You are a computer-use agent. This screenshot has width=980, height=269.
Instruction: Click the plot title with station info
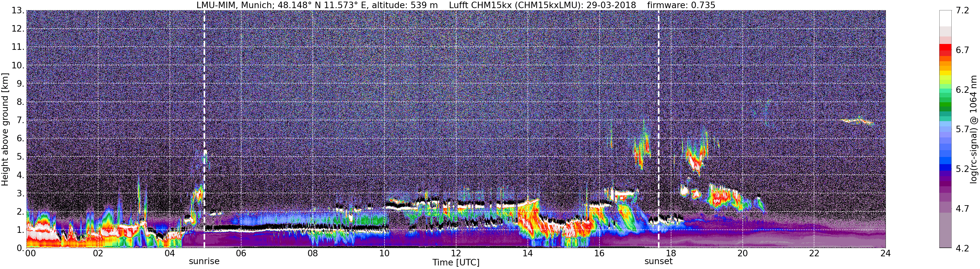click(456, 5)
